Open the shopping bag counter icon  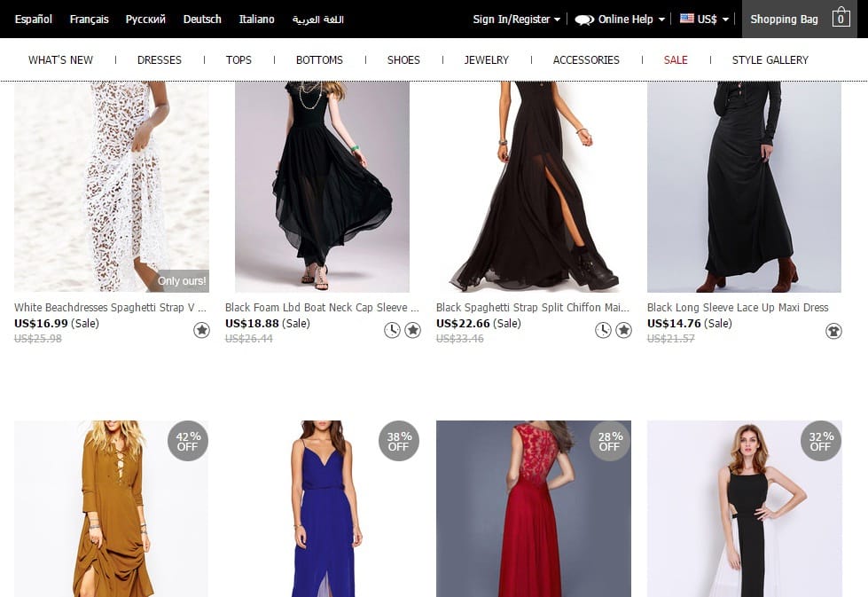click(x=841, y=19)
